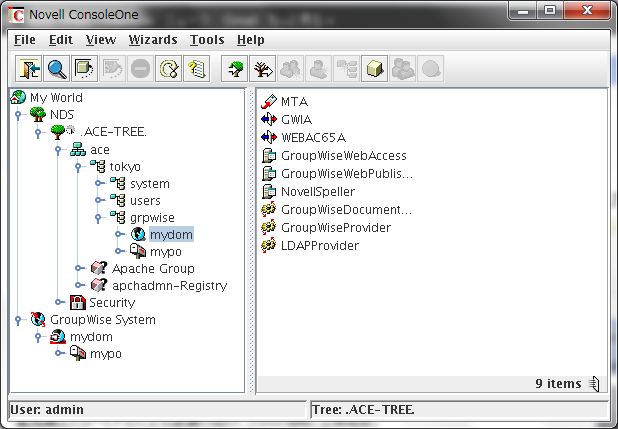The image size is (618, 429).
Task: Click the yellow cube toolbar icon
Action: click(x=374, y=69)
